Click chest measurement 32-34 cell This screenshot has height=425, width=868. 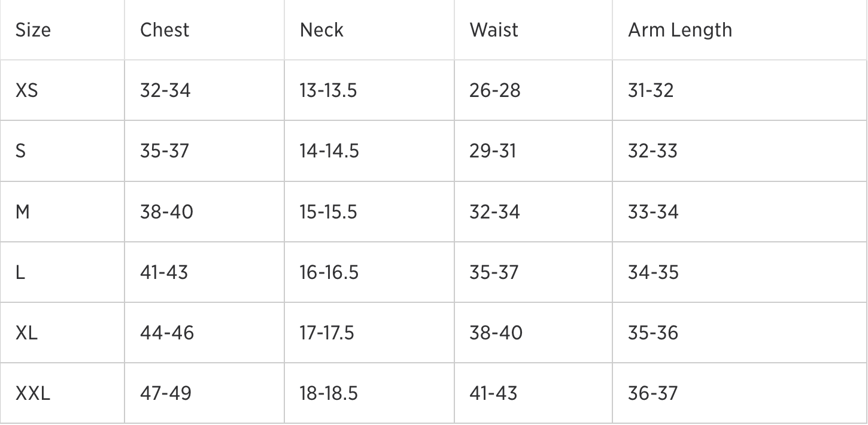click(x=165, y=90)
